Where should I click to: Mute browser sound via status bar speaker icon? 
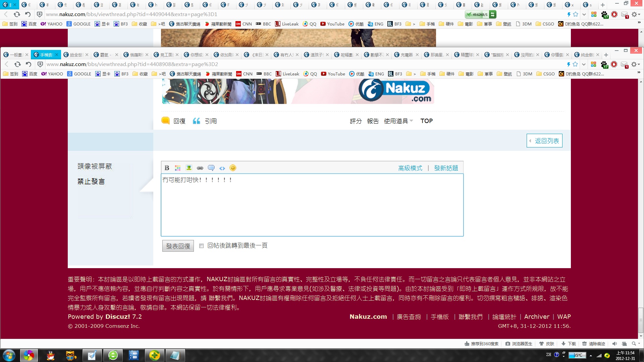click(614, 344)
